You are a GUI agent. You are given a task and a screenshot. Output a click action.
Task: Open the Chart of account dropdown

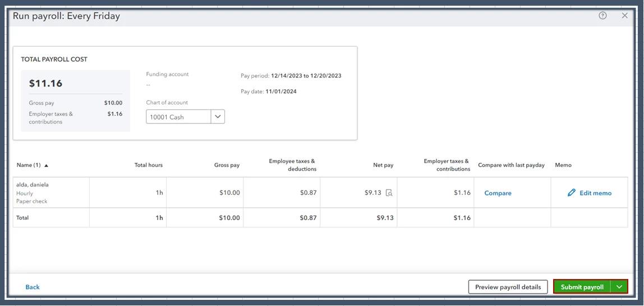coord(218,117)
